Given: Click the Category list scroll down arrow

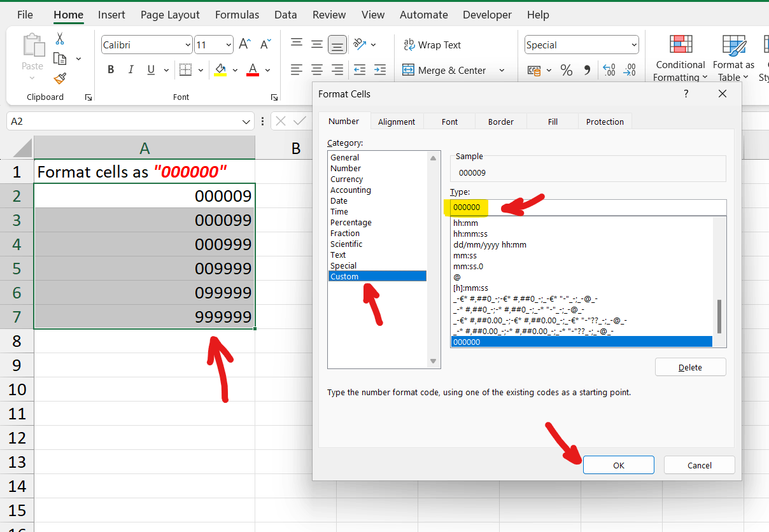Looking at the screenshot, I should point(434,361).
